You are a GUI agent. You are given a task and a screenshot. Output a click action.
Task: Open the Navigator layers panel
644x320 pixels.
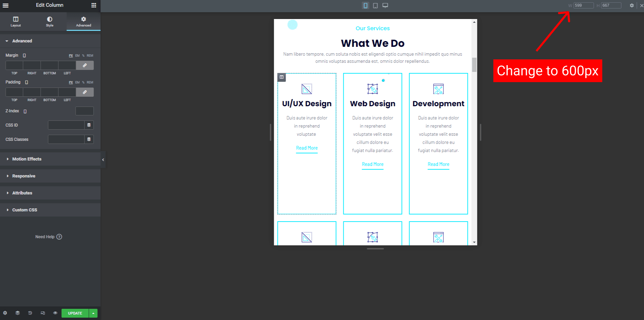coord(18,313)
